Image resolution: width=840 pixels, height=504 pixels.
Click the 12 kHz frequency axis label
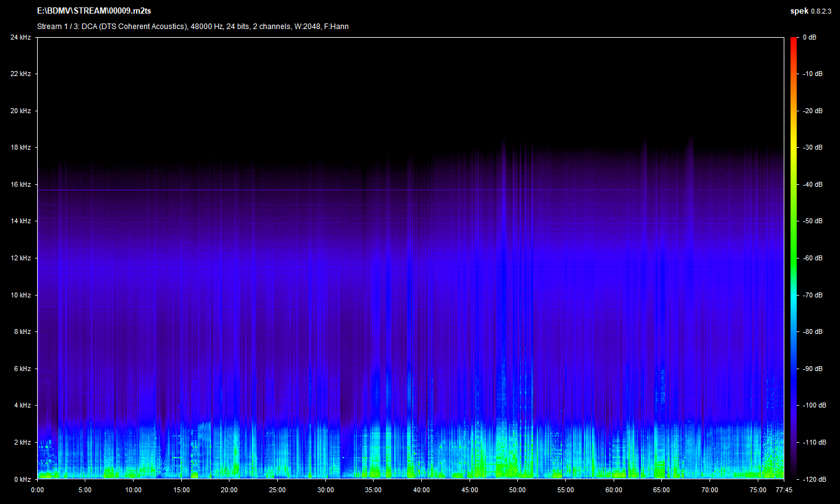[20, 258]
